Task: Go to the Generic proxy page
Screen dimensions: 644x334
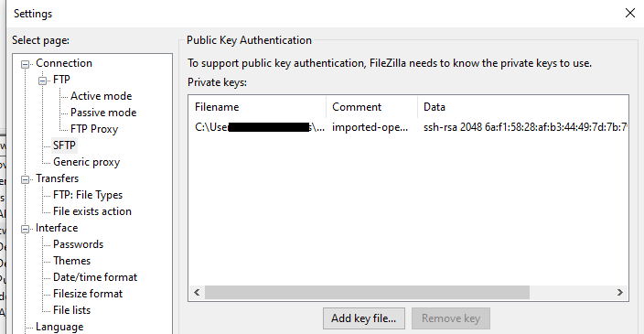Action: point(86,162)
